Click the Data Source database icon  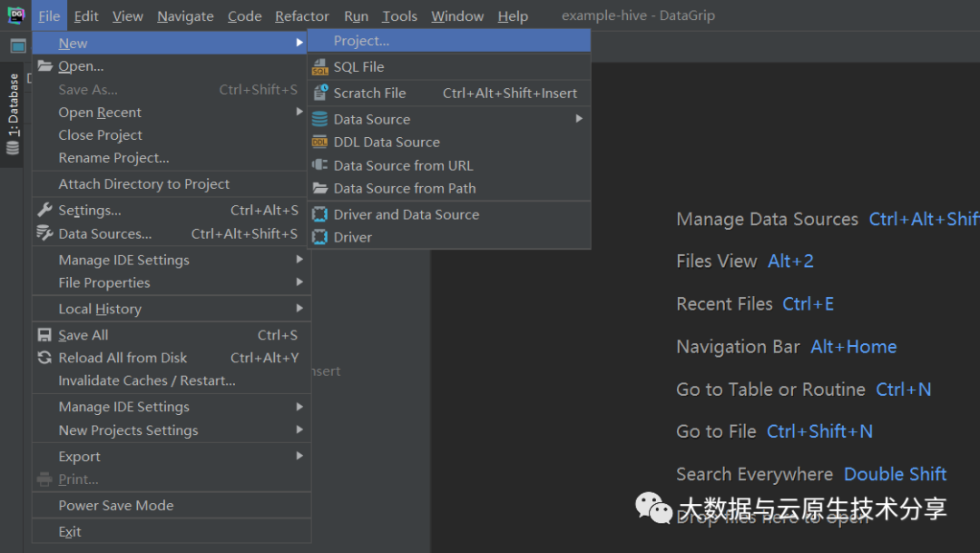point(319,119)
